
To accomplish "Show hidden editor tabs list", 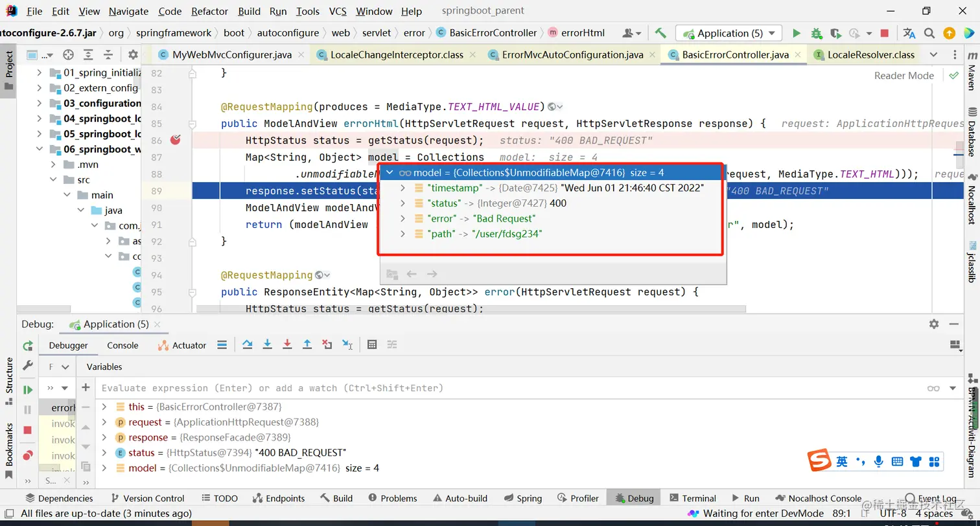I will point(933,55).
